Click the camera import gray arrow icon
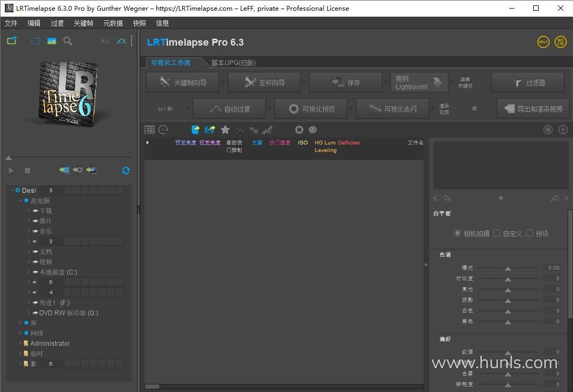 [77, 170]
